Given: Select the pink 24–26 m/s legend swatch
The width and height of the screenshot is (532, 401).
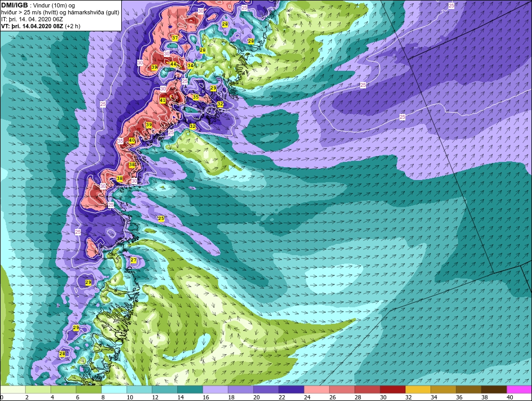Looking at the screenshot, I should tap(317, 389).
